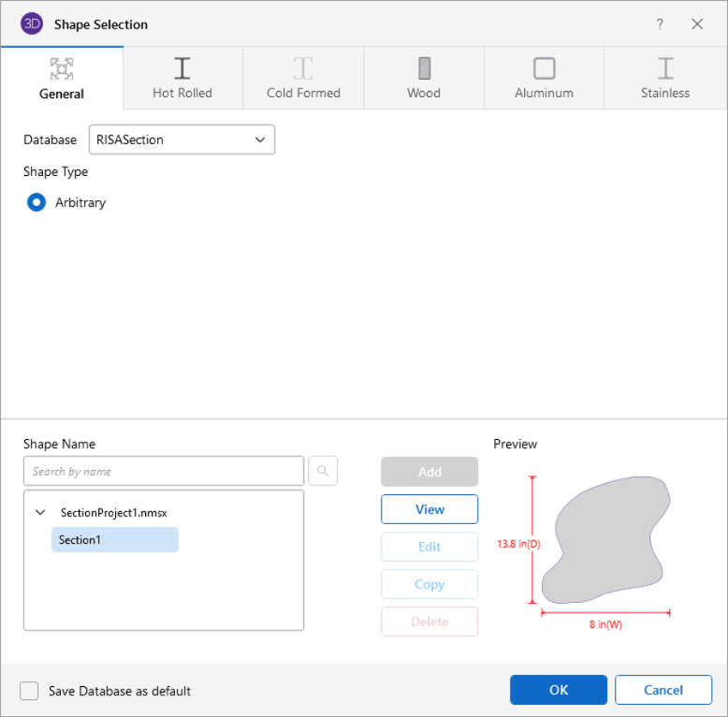
Task: Click the Cancel button
Action: coord(663,690)
